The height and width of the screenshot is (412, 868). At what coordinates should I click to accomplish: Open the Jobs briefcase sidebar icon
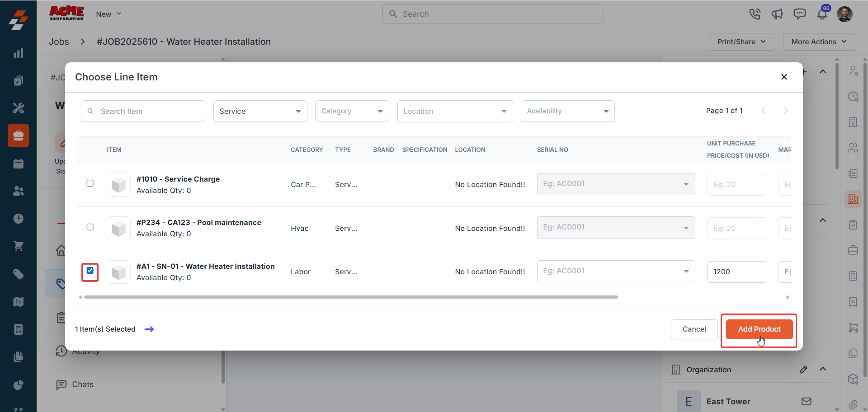click(18, 136)
